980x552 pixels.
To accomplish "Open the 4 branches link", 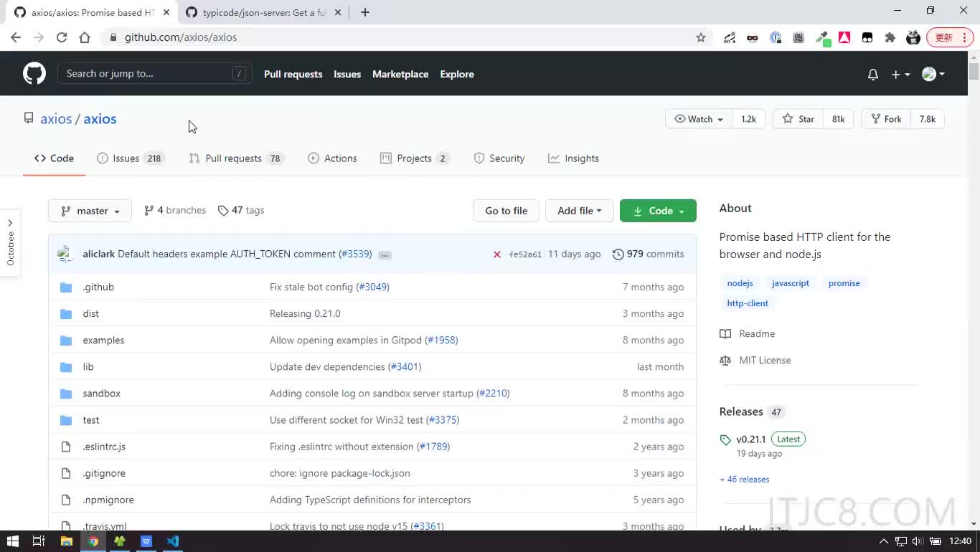I will coord(175,210).
